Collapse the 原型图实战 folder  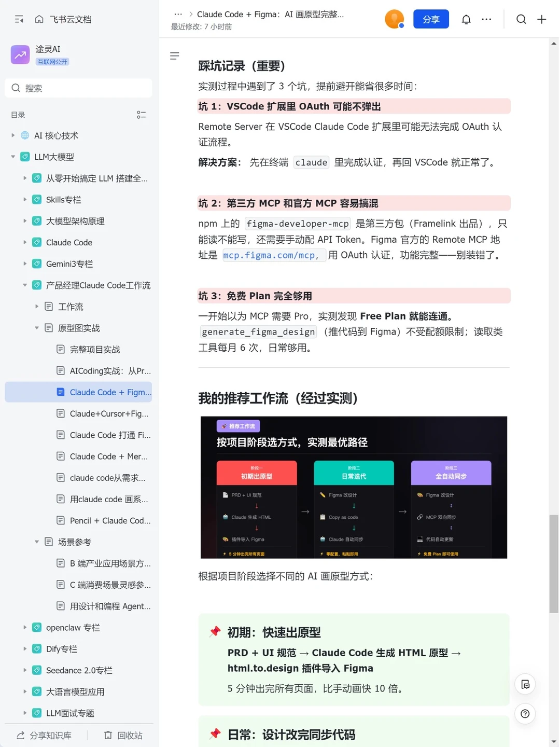[x=36, y=328]
